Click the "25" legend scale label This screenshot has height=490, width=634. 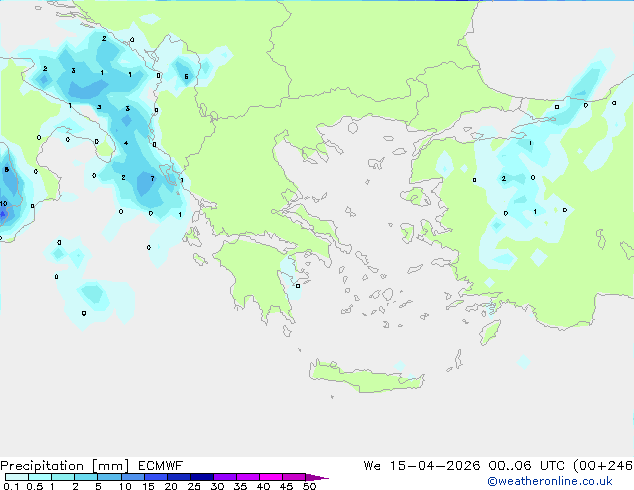pyautogui.click(x=194, y=486)
